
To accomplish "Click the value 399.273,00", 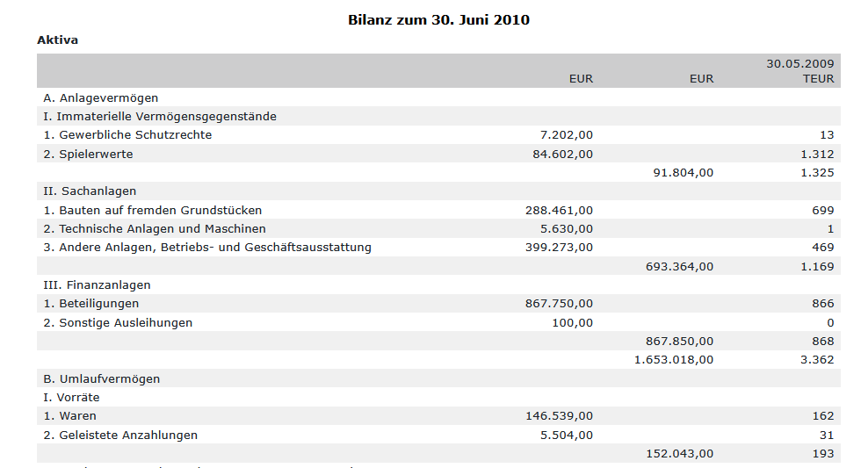I will [559, 248].
